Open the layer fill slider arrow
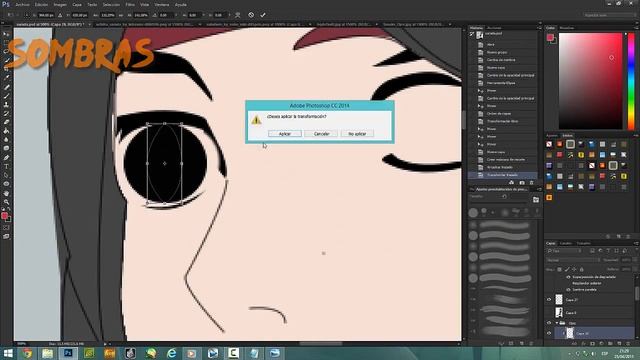 pos(634,269)
